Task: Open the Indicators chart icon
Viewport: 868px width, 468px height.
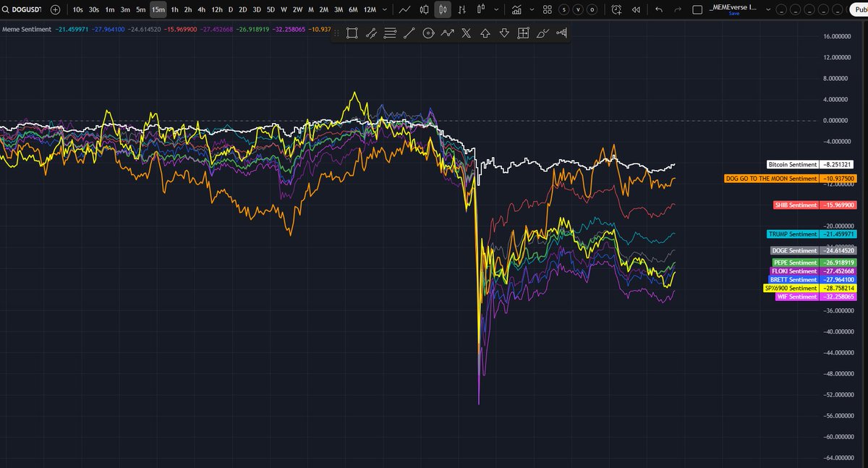Action: 516,10
